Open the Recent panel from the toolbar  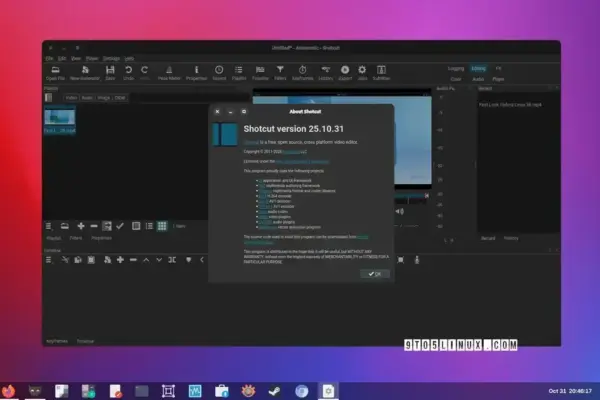[219, 73]
